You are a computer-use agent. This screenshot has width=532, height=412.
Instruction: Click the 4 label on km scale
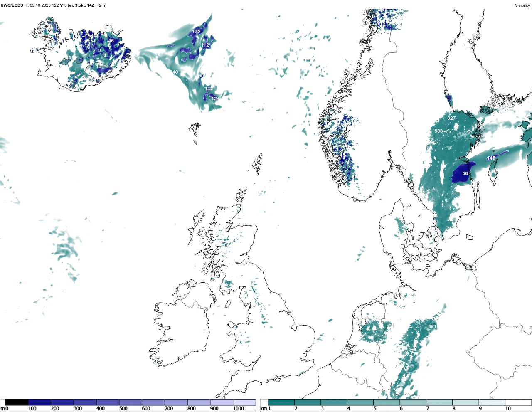tap(348, 409)
